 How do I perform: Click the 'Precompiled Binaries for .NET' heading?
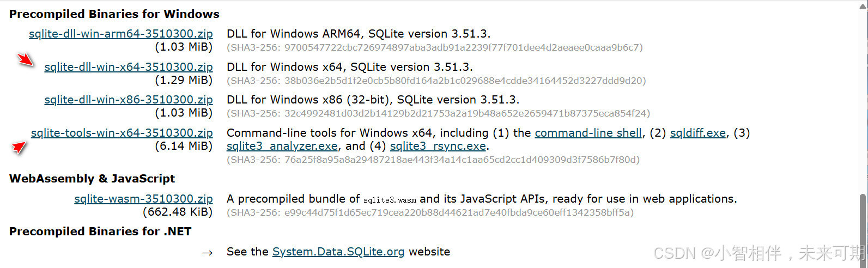(100, 232)
